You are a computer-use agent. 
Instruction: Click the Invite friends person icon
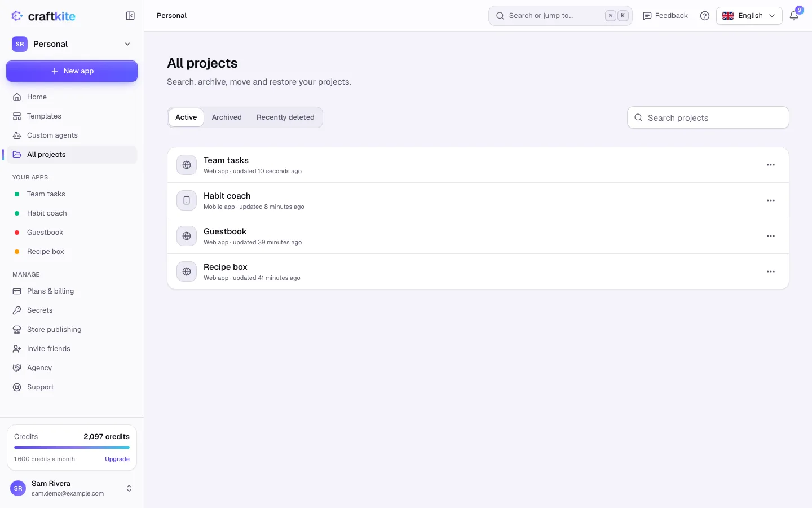point(17,349)
